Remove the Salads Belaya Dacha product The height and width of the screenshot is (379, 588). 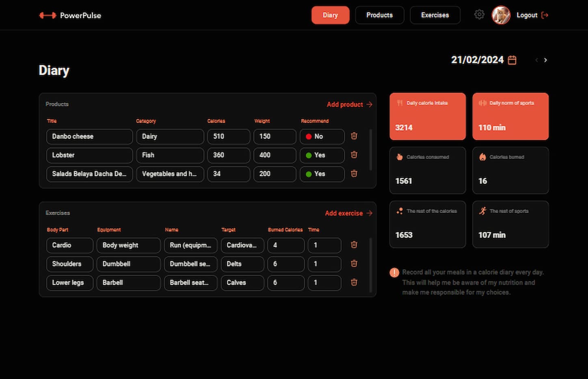[x=354, y=173]
